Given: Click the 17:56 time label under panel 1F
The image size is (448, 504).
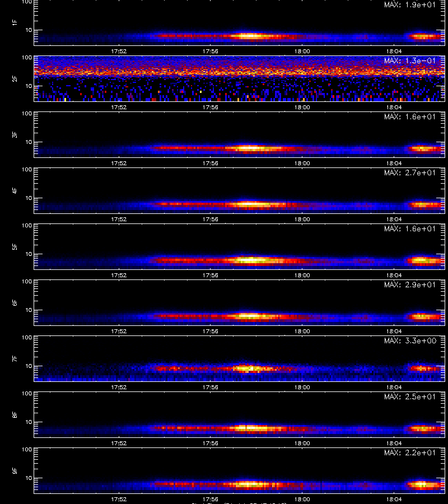Looking at the screenshot, I should point(211,52).
